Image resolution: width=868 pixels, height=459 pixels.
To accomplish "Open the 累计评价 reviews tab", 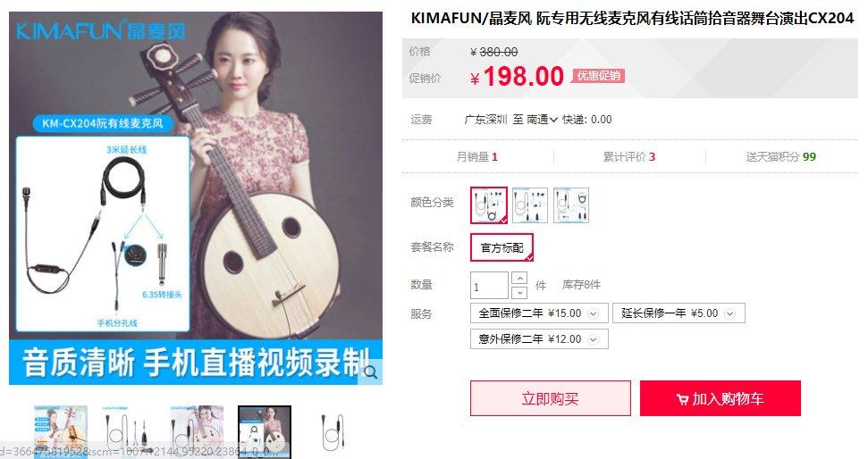I will (628, 157).
